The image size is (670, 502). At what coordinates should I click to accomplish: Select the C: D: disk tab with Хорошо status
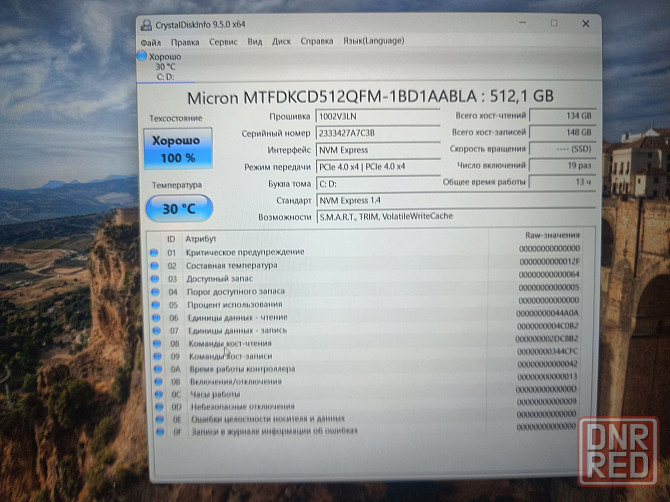[x=165, y=67]
